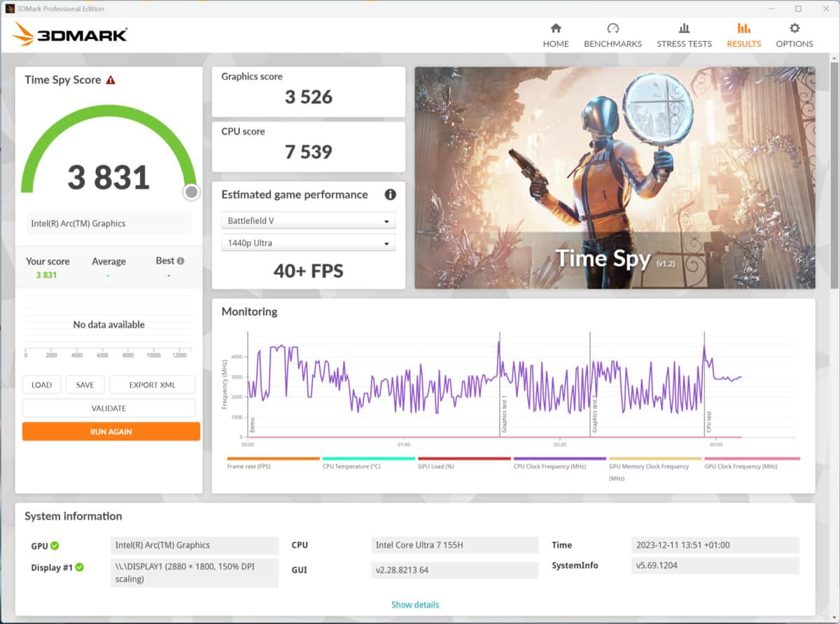Click the Demo marker in the monitoring chart
The width and height of the screenshot is (840, 624).
[x=252, y=424]
